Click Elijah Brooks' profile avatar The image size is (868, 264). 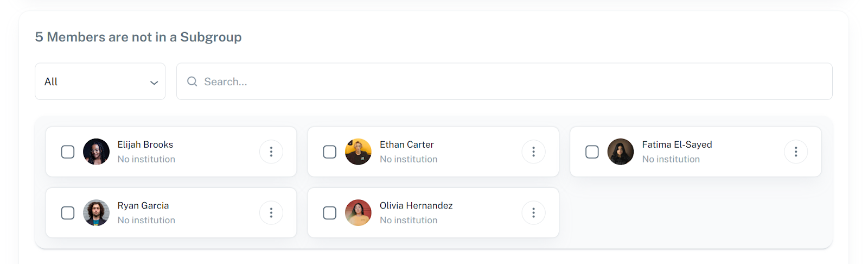(x=96, y=152)
